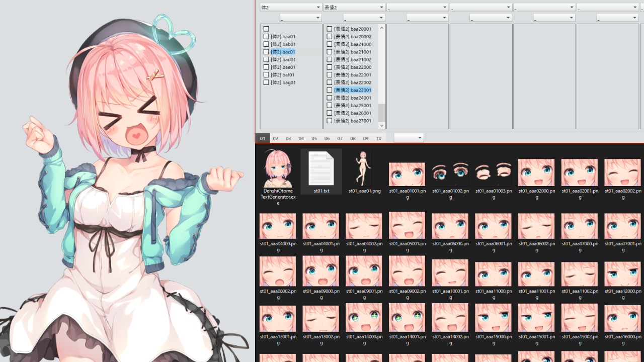Viewport: 644px width, 362px height.
Task: Select st01_aaa12000.png file
Action: point(623,274)
